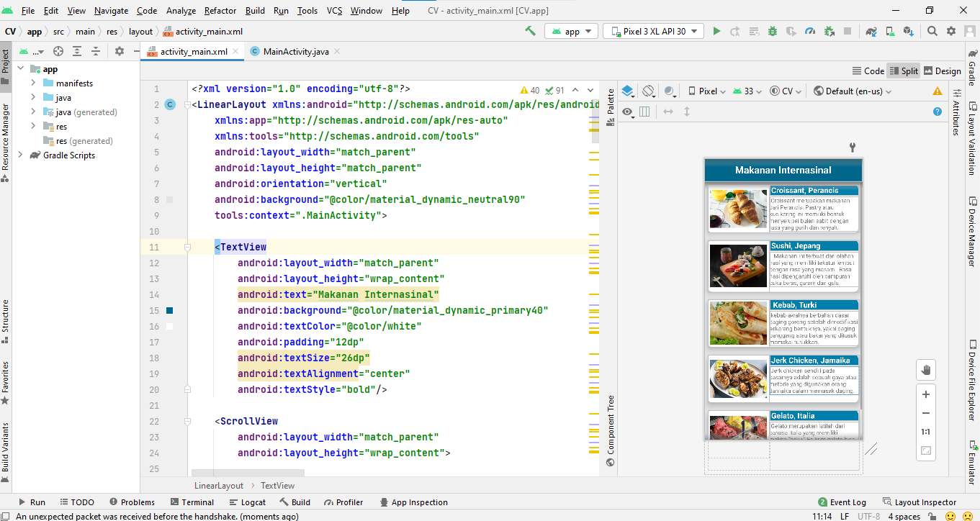Click the Stop square icon

[848, 32]
